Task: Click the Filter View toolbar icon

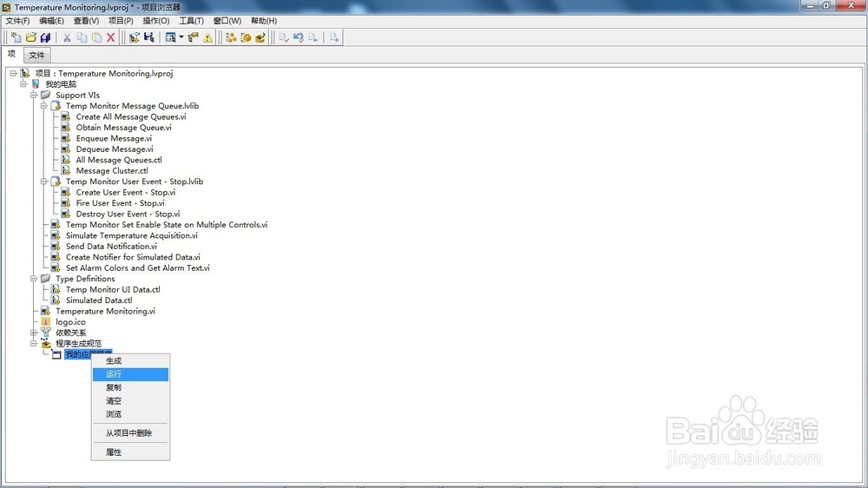Action: pos(170,37)
